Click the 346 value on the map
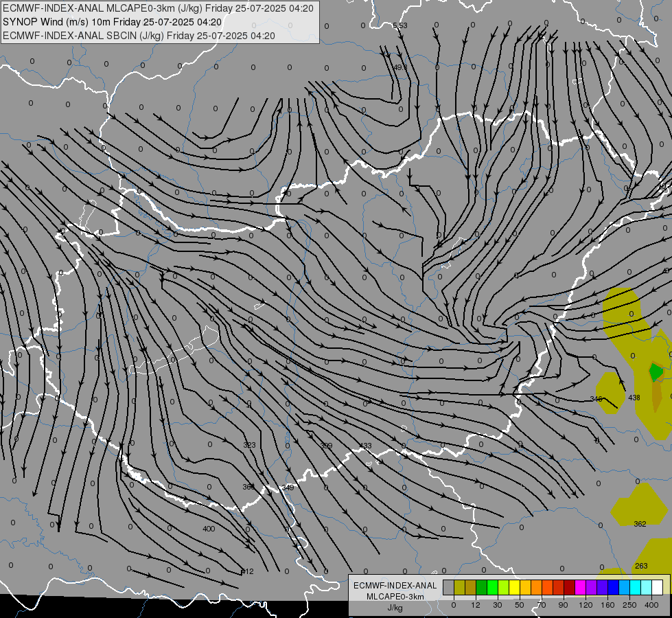 point(596,399)
